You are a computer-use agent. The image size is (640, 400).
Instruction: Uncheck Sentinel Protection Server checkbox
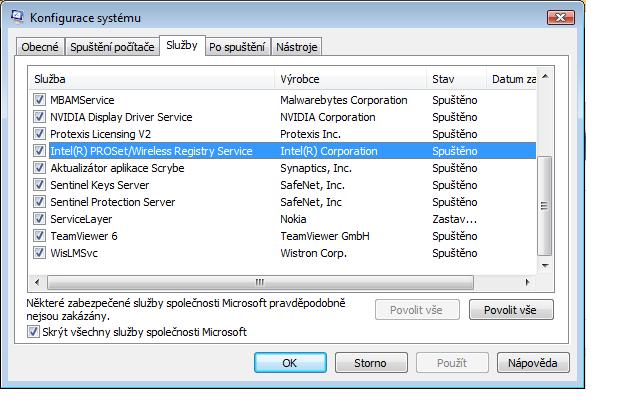pos(39,202)
